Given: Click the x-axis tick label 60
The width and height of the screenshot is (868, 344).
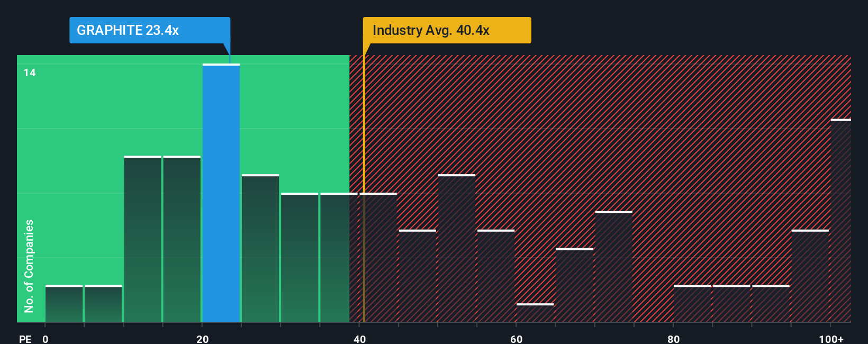Looking at the screenshot, I should (x=517, y=339).
